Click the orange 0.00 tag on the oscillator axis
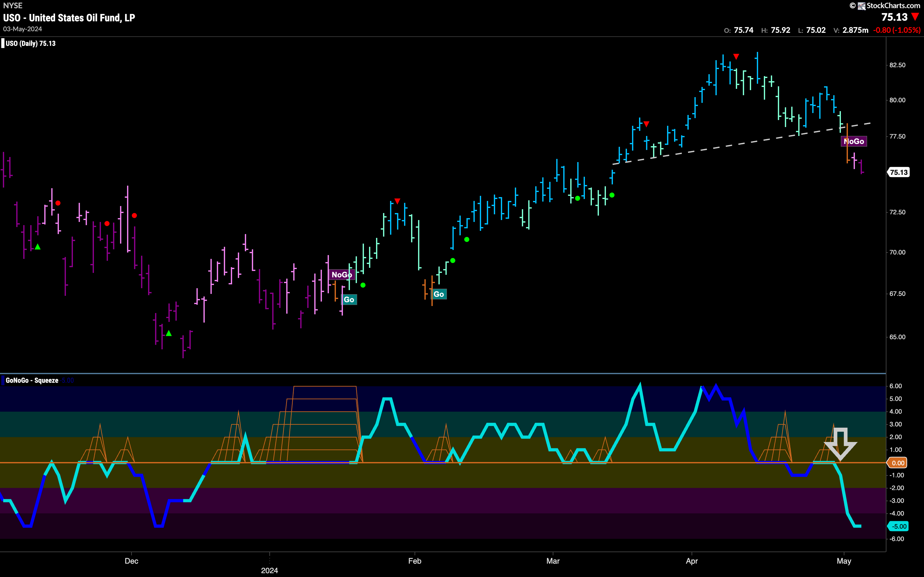Screen dimensions: 924x577 point(897,463)
